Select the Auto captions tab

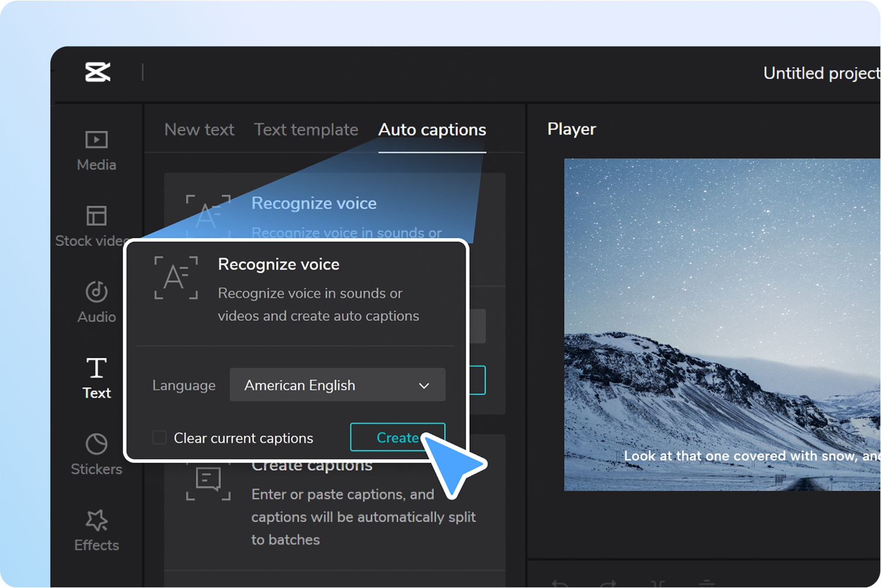432,129
